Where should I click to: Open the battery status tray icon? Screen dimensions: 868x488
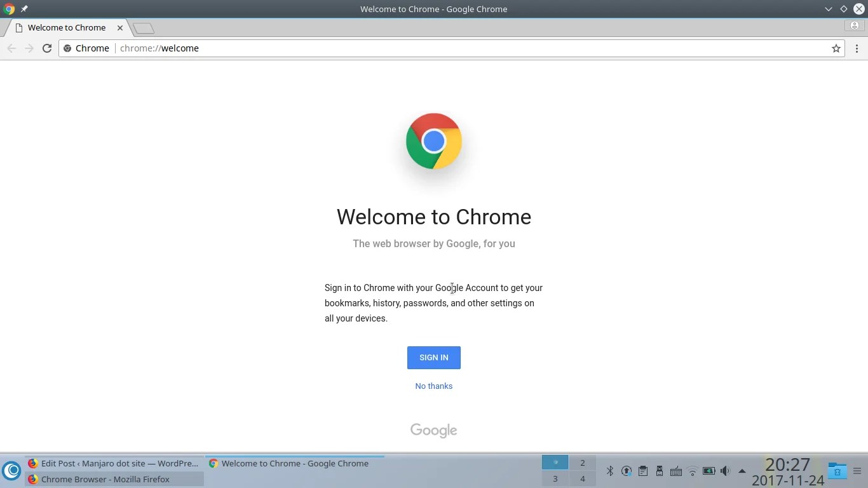(709, 471)
